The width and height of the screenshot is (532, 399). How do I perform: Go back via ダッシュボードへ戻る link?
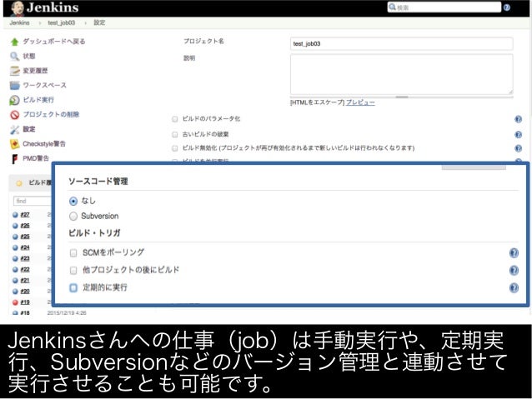[x=54, y=42]
